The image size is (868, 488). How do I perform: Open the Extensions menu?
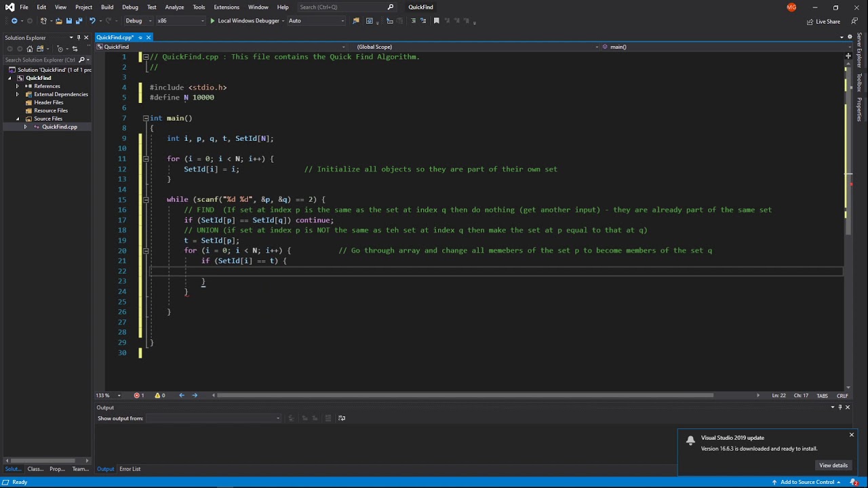pyautogui.click(x=226, y=7)
